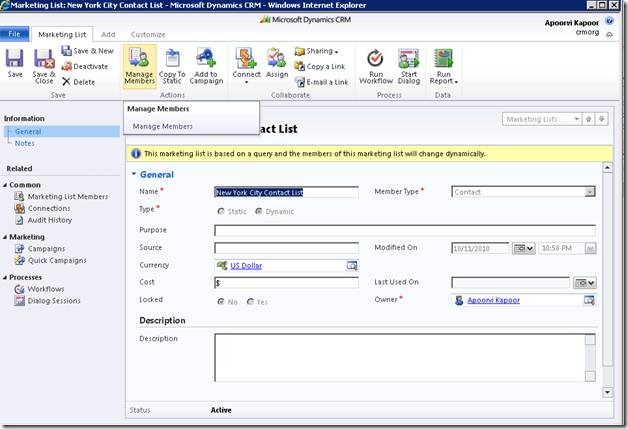This screenshot has height=429, width=628.
Task: Open the Member Type dropdown
Action: (589, 192)
